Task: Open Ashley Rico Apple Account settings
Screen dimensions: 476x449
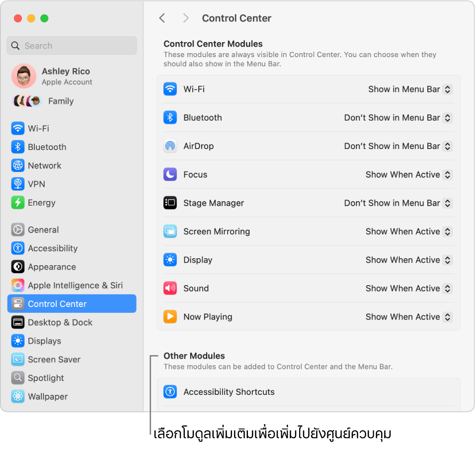Action: (72, 76)
